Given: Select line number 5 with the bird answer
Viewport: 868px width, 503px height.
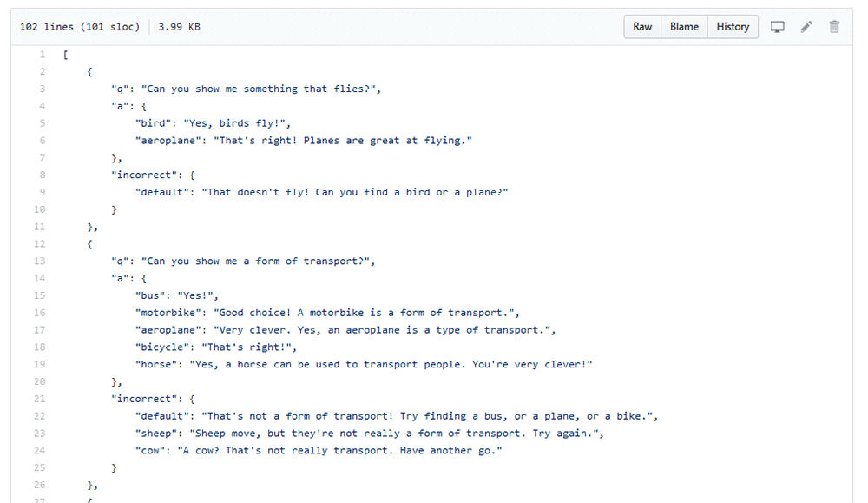Looking at the screenshot, I should (x=42, y=123).
